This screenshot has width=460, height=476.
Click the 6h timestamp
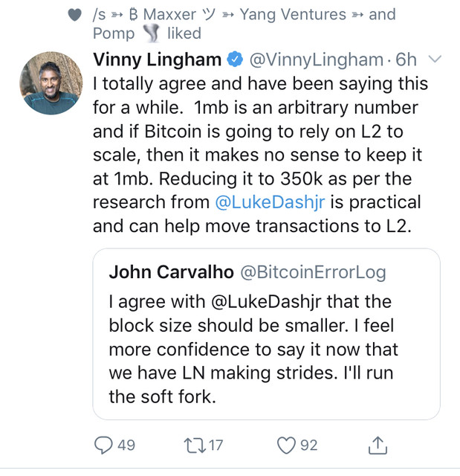406,59
